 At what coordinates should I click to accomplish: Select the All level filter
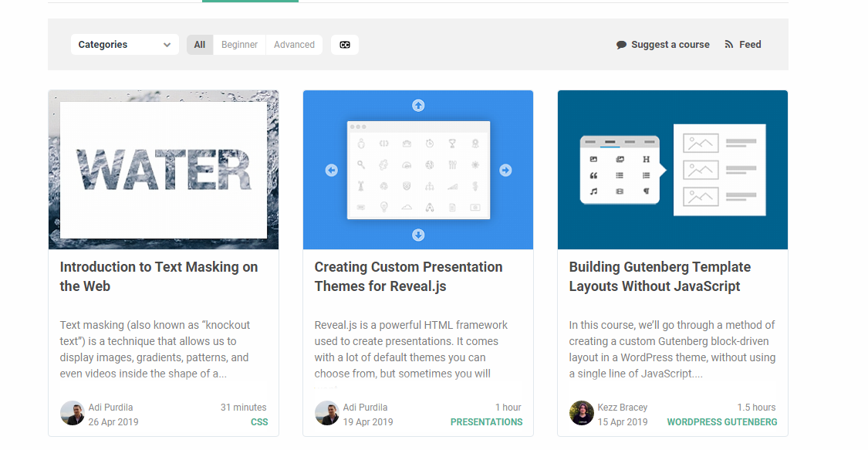199,45
